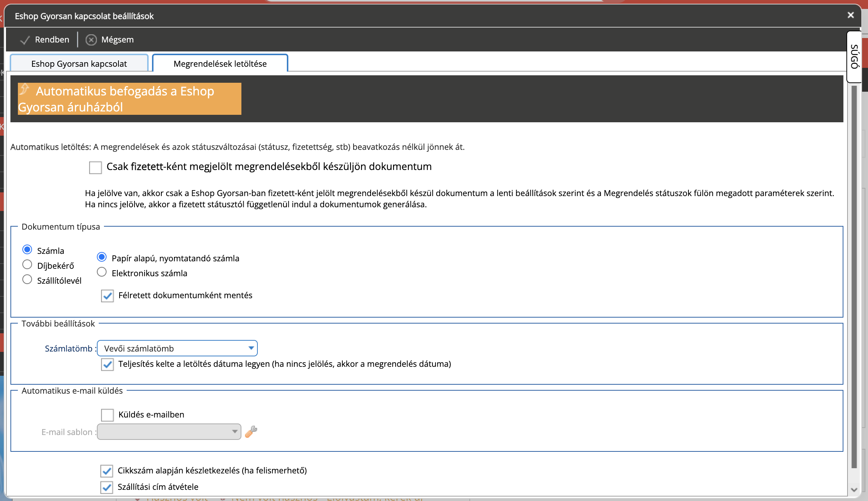This screenshot has width=868, height=501.
Task: Switch to the Eshop Gyorsan kapcsolat tab
Action: click(79, 63)
